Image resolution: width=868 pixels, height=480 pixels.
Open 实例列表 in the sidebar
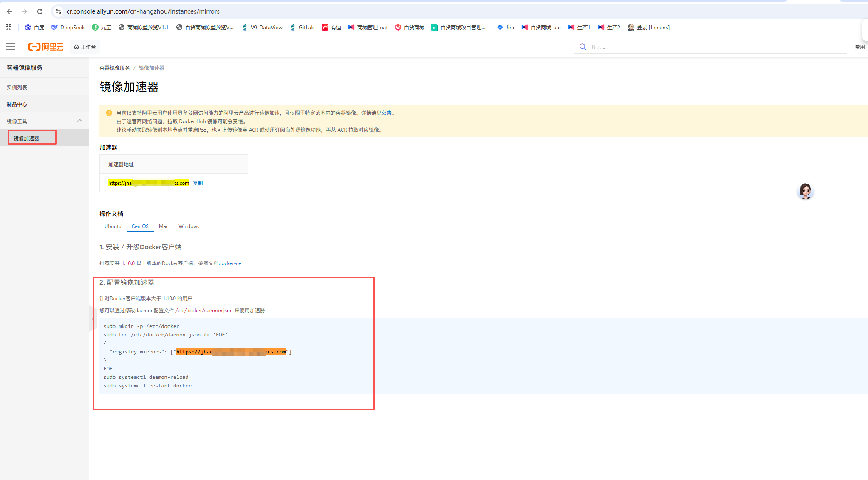tap(17, 88)
